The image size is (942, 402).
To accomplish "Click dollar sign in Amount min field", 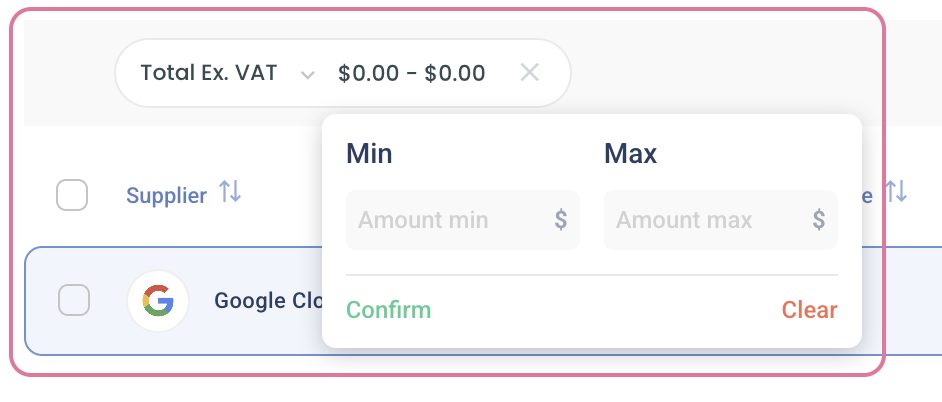I will (561, 220).
